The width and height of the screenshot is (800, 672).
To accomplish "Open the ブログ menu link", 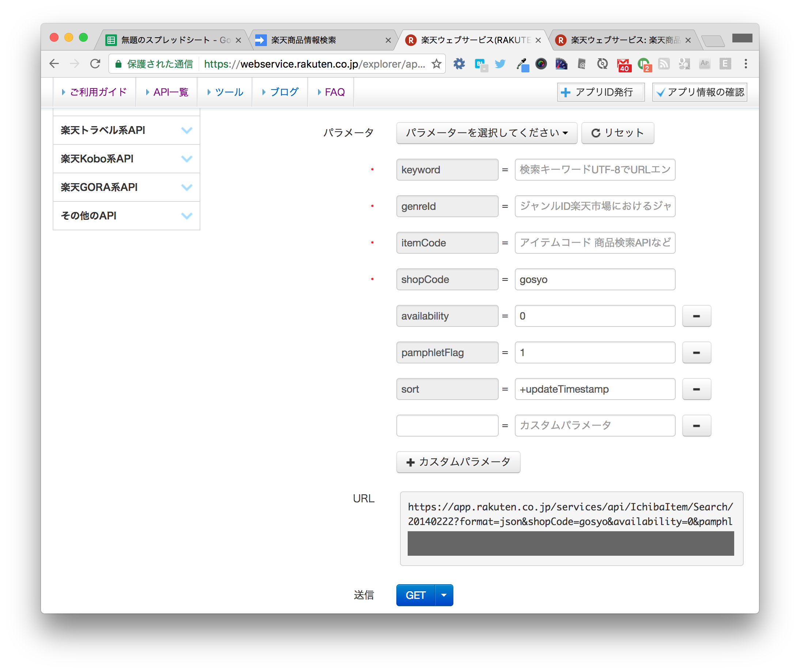I will (280, 92).
